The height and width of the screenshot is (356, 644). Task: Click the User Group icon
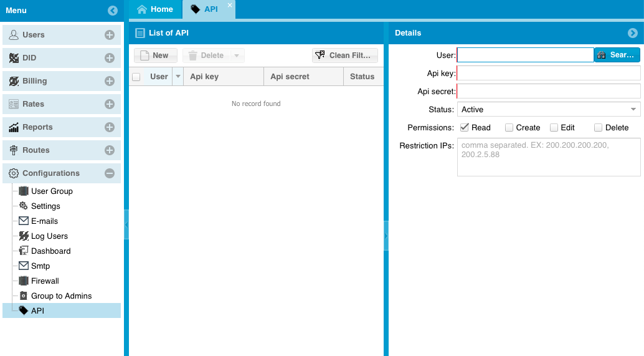pos(24,191)
